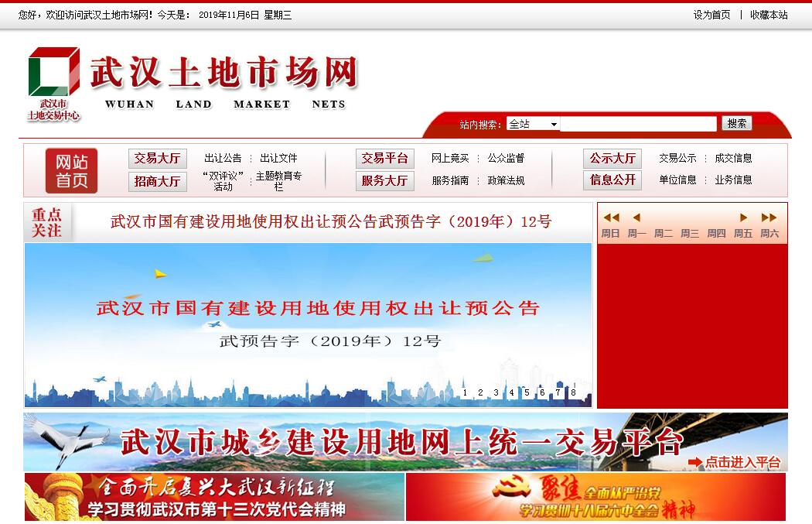Click the 设为首页 link

[711, 15]
